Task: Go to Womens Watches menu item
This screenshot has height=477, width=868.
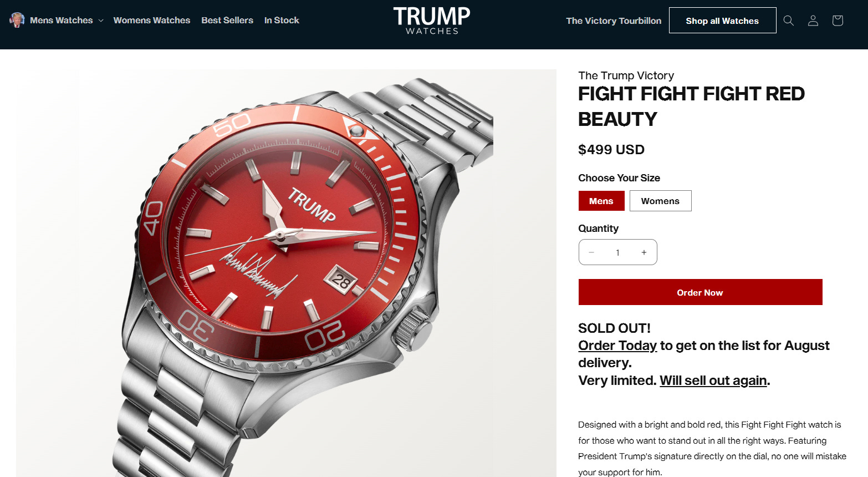Action: (152, 20)
